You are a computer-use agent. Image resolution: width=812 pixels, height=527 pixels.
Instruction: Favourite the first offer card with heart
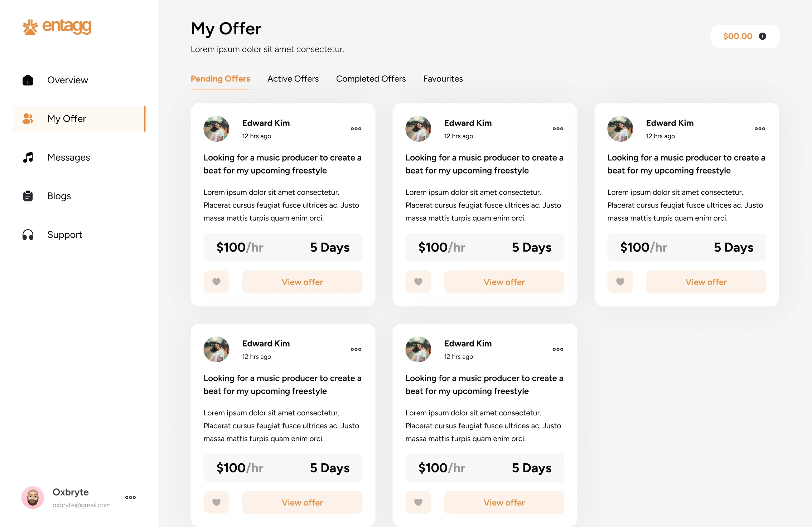[216, 282]
